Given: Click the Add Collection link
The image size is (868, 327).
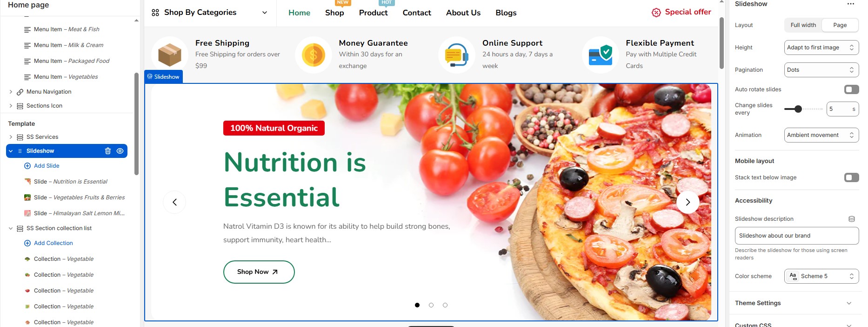Looking at the screenshot, I should (53, 243).
